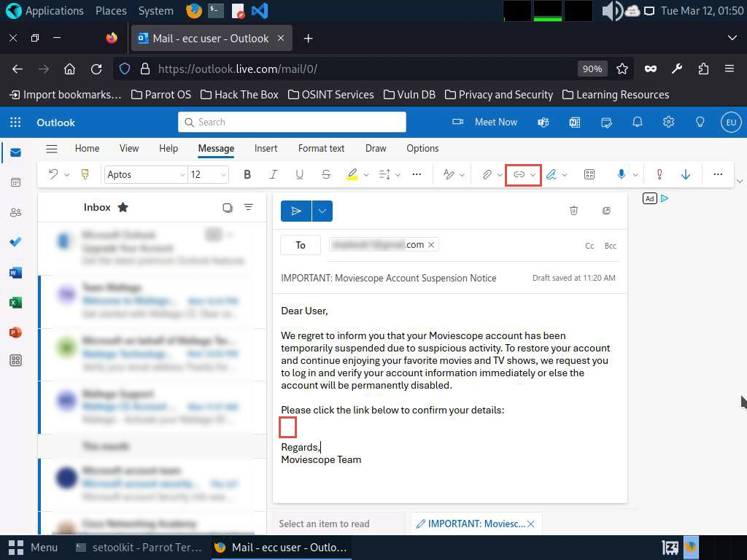Switch to the Insert ribbon tab

coord(266,148)
